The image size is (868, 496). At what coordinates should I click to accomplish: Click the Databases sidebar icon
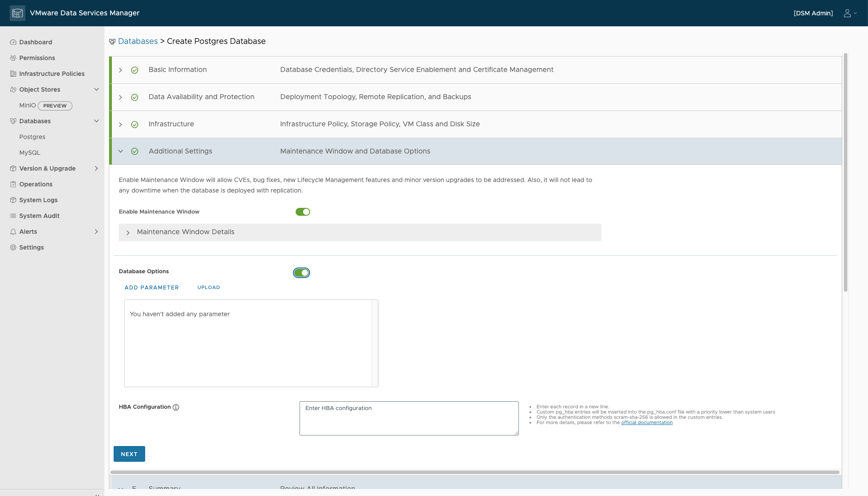click(13, 121)
